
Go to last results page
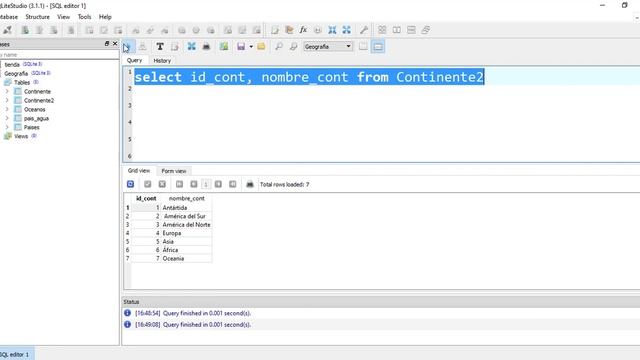[233, 184]
